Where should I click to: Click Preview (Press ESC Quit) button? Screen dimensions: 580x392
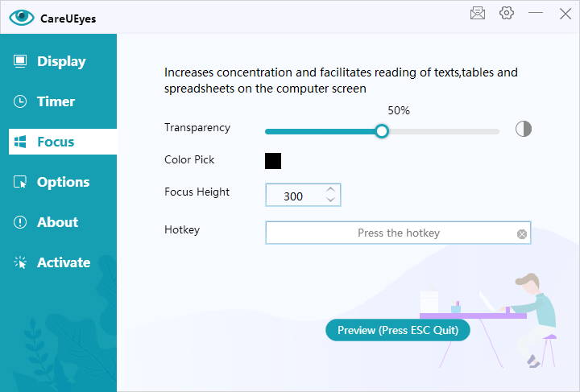click(x=398, y=330)
